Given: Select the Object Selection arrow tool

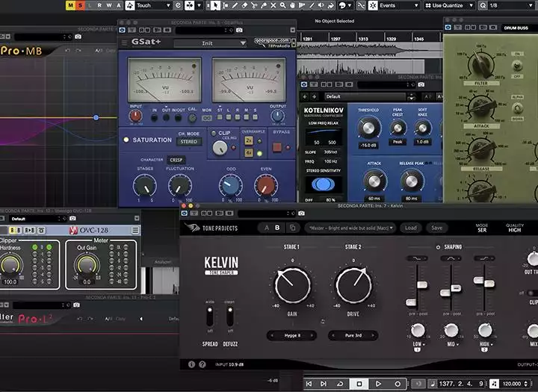Looking at the screenshot, I should point(215,5).
